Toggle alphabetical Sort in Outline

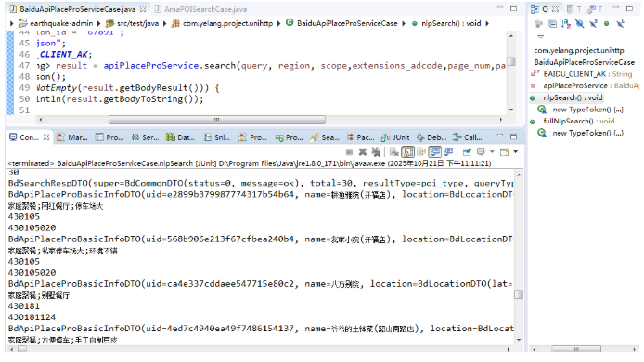coord(566,24)
